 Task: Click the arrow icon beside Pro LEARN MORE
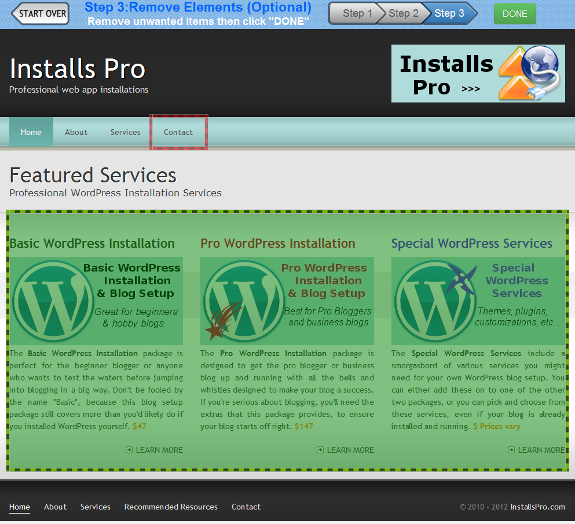tap(320, 450)
